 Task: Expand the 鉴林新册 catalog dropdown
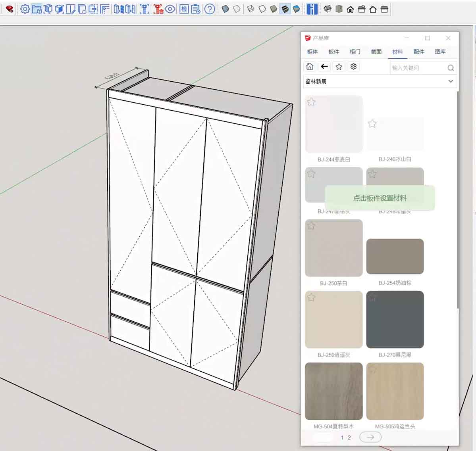click(451, 81)
